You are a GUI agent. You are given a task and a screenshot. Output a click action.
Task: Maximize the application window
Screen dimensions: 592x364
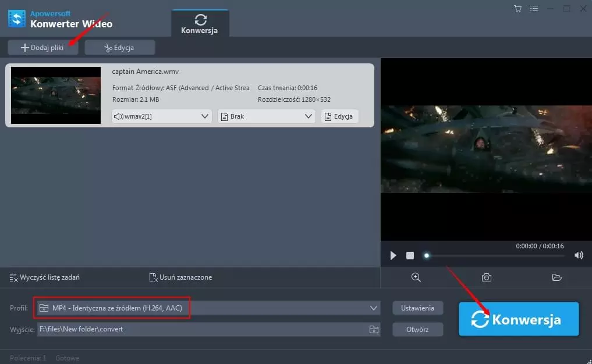567,8
